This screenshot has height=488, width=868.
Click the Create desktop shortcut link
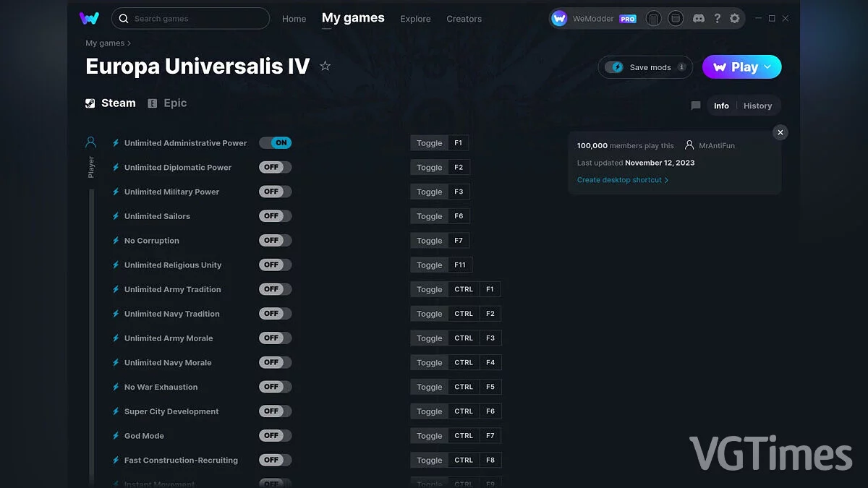coord(620,179)
